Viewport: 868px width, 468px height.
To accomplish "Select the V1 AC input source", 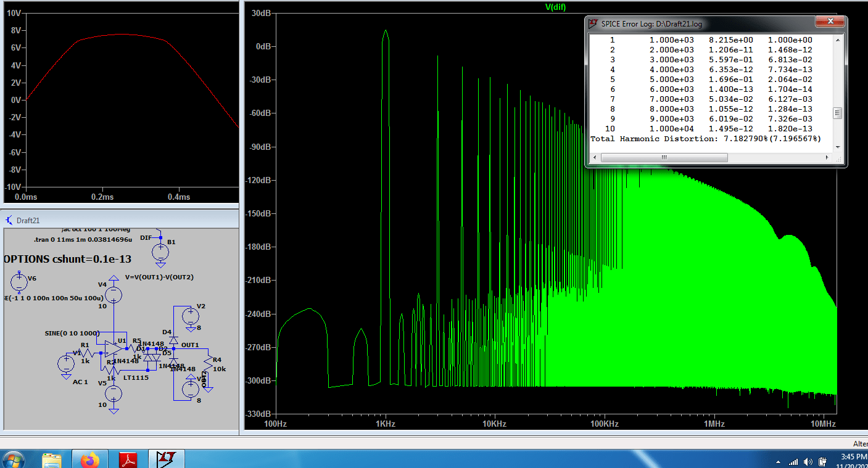I will click(66, 364).
